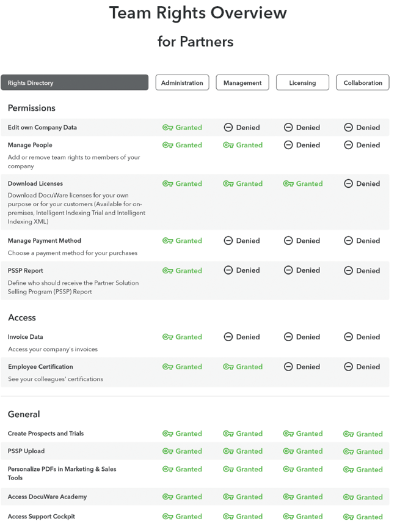Click the Collaboration Granted key icon for Access Support Cockpit
397x532 pixels.
pyautogui.click(x=348, y=517)
